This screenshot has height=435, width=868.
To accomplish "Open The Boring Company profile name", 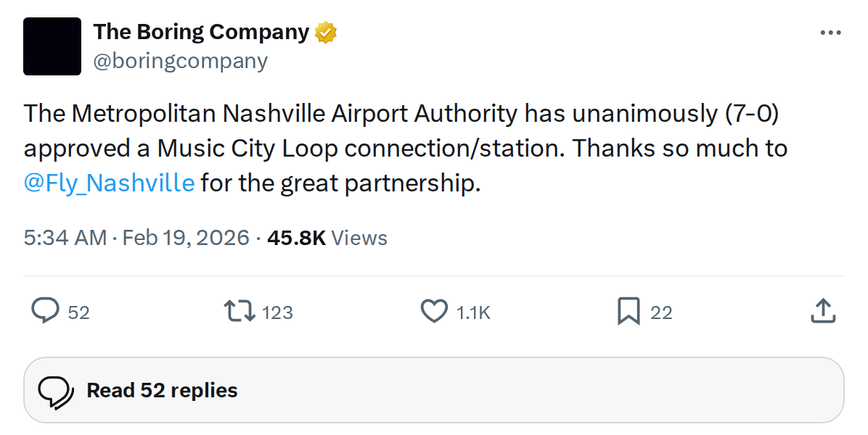I will click(x=201, y=31).
